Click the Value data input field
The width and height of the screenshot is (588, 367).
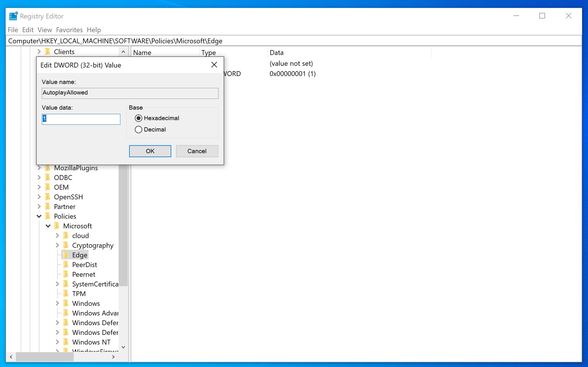click(81, 119)
